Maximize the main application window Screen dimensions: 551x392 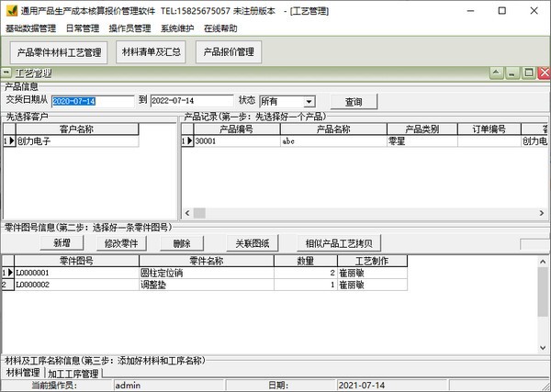tap(502, 11)
